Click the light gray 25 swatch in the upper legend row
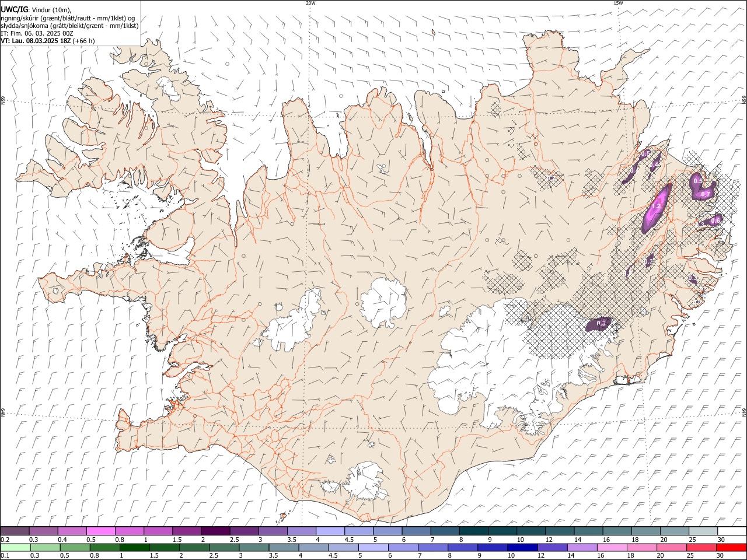The width and height of the screenshot is (747, 560). (x=703, y=531)
